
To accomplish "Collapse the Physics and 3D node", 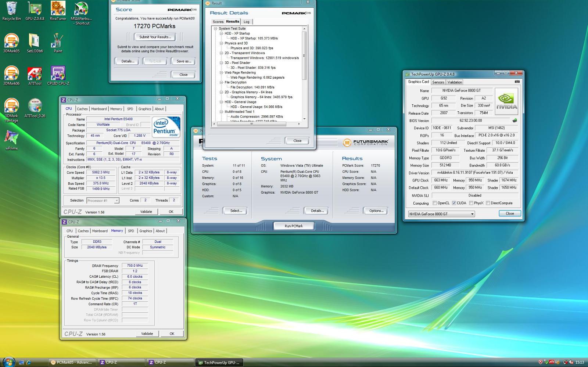I will (x=222, y=43).
